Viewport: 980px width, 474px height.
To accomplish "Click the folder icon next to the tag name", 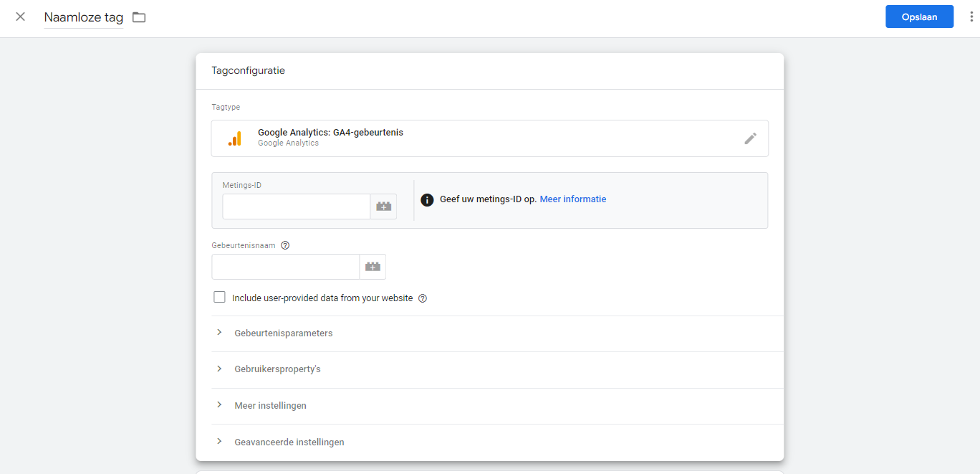I will coord(139,17).
